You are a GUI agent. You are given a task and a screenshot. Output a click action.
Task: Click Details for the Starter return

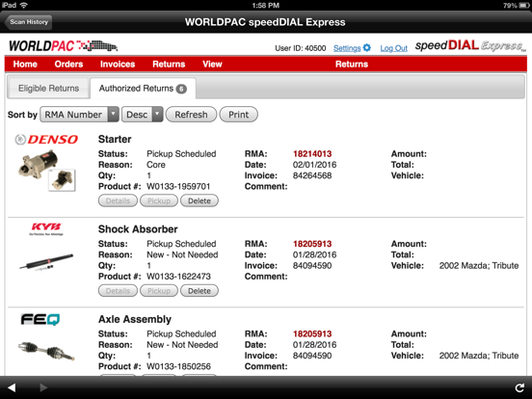point(118,200)
